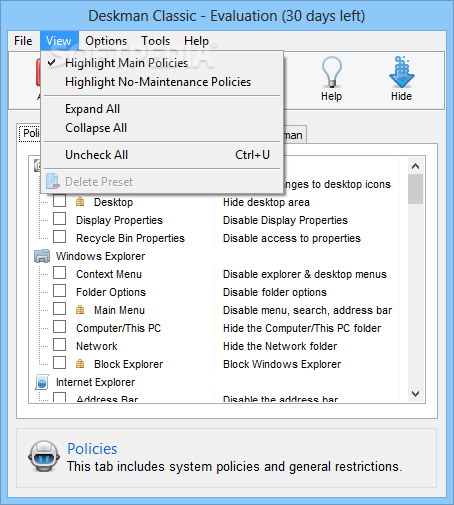Open the Help menu
The image size is (454, 505).
196,41
